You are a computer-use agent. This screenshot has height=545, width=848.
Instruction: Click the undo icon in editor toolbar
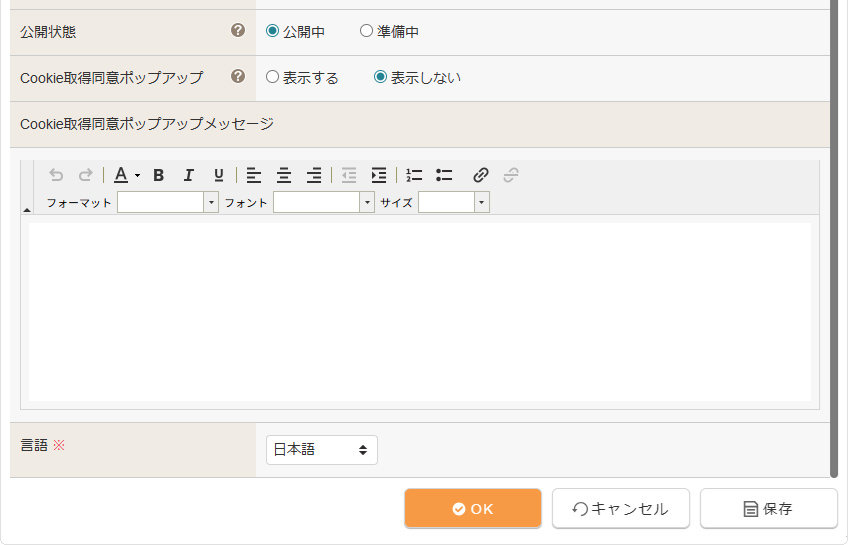coord(56,175)
